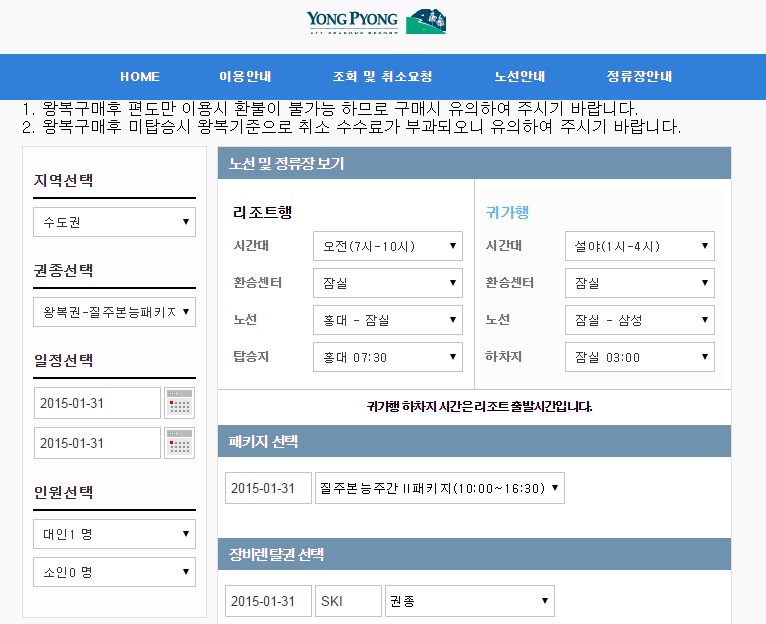Screen dimensions: 766x624
Task: Click the 일정선택 label
Action: (64, 360)
